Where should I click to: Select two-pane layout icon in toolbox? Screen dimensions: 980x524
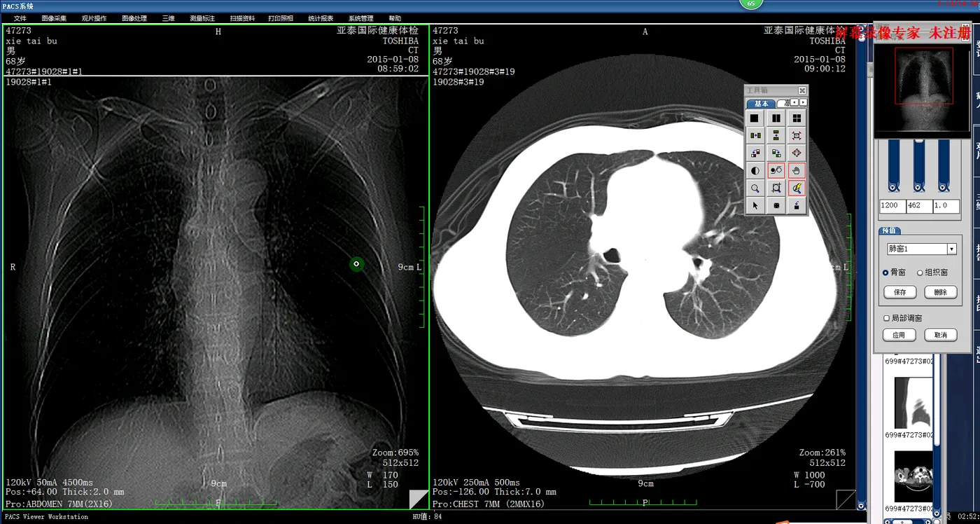click(776, 118)
